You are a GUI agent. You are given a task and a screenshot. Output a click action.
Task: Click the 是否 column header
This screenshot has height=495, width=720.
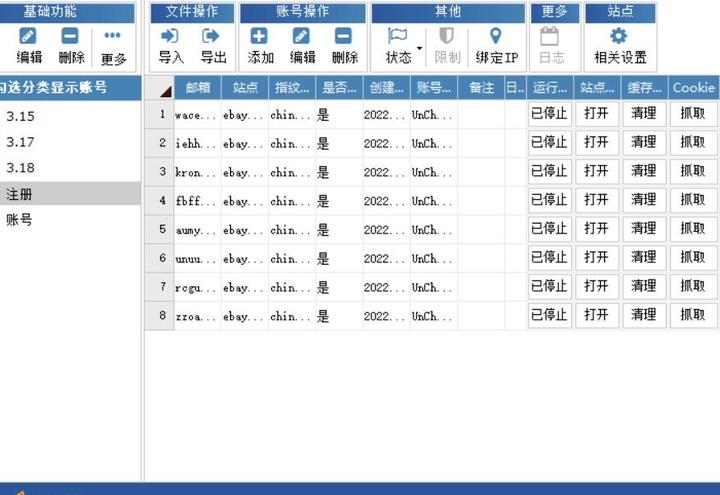point(339,88)
